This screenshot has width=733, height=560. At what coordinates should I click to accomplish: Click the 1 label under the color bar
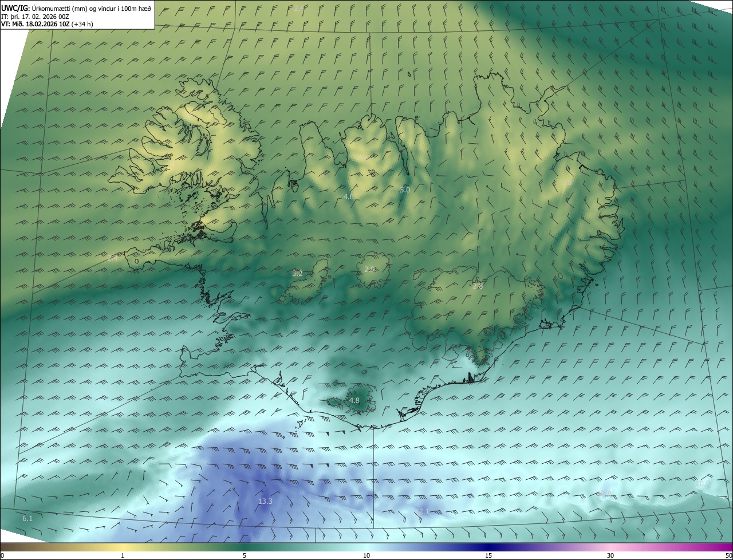[123, 555]
